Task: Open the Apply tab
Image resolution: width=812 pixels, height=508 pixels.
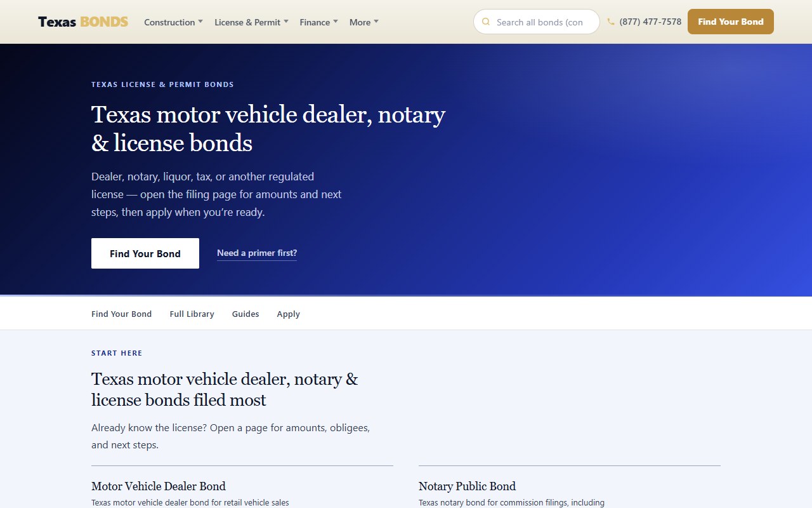Action: (x=289, y=314)
